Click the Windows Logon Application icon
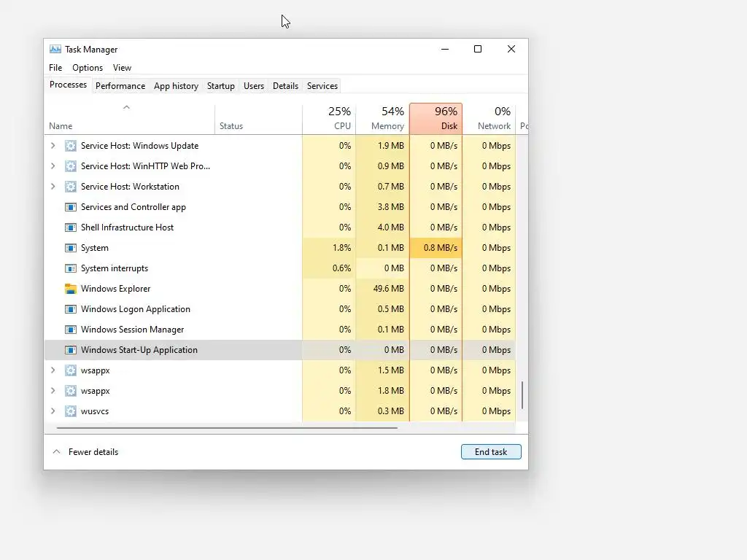This screenshot has height=560, width=747. pyautogui.click(x=71, y=309)
